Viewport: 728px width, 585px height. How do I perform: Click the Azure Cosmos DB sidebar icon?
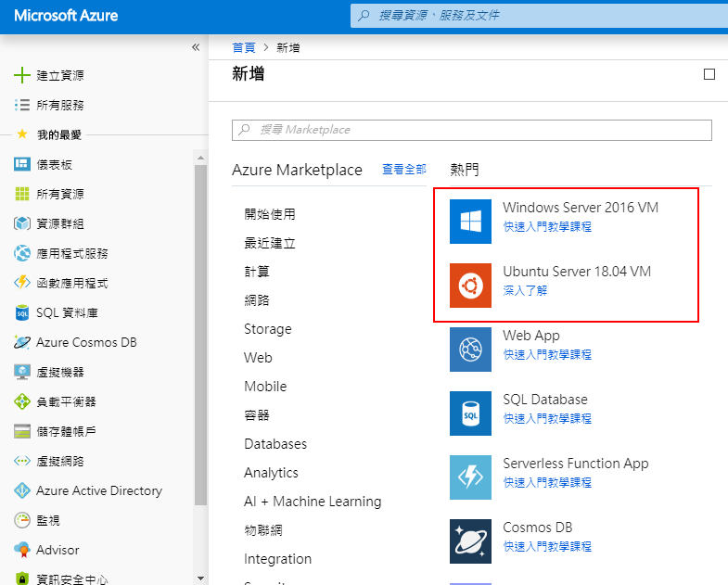pyautogui.click(x=22, y=342)
